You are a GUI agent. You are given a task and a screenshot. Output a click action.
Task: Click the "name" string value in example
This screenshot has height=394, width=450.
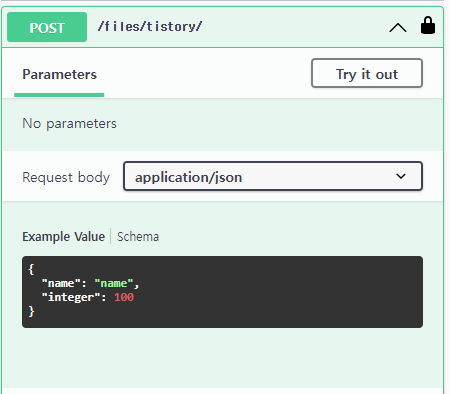pos(114,283)
